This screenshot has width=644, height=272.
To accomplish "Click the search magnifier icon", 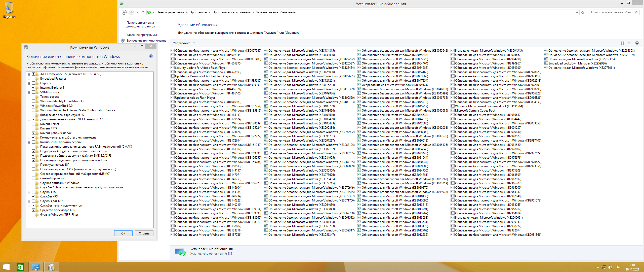I will click(x=636, y=12).
